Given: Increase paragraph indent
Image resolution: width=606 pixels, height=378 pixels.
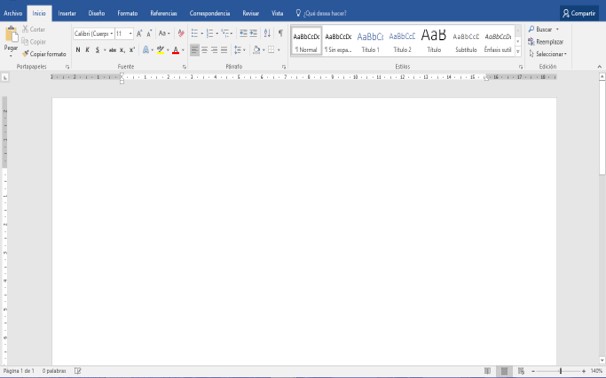Looking at the screenshot, I should (x=254, y=33).
